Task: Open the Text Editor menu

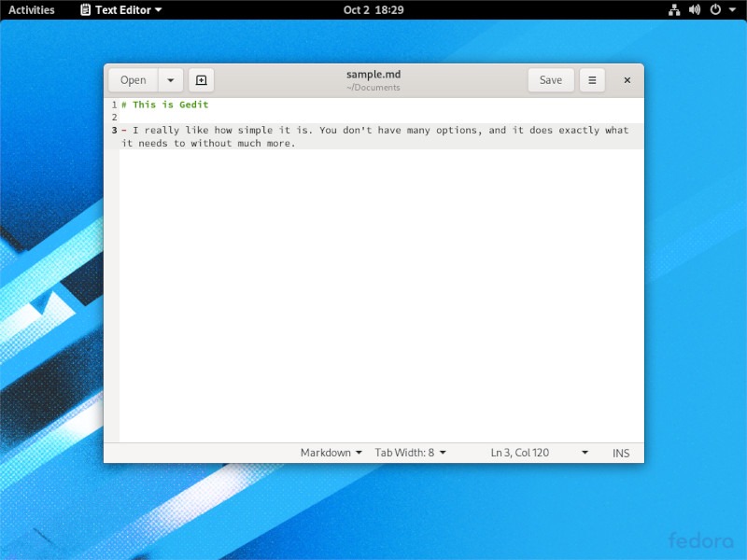Action: [x=121, y=10]
